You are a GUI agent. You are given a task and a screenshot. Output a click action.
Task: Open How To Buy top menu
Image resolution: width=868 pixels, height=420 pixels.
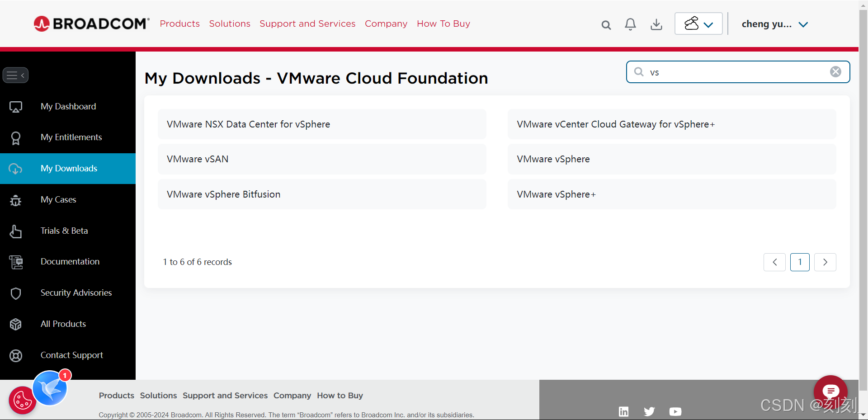443,24
